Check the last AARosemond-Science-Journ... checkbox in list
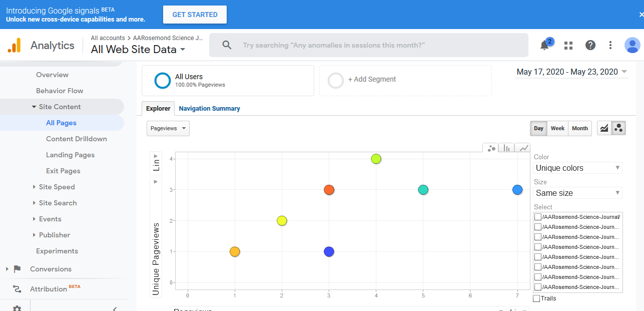 pos(538,287)
